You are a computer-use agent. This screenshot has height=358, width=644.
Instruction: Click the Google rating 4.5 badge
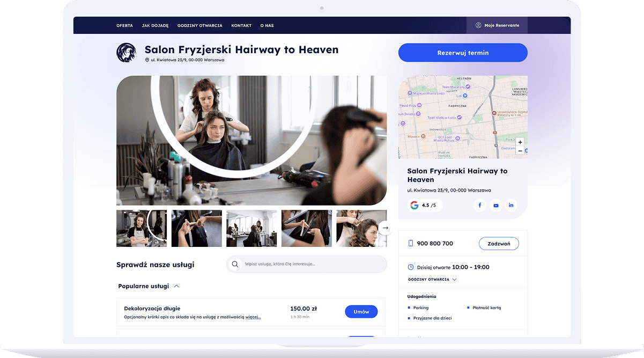[x=425, y=205]
